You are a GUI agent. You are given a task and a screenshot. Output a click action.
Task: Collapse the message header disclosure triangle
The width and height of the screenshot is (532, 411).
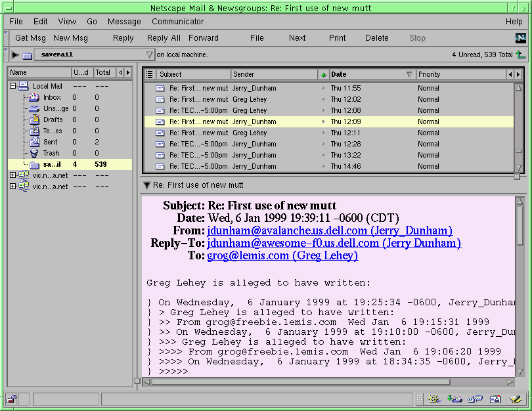pos(147,185)
